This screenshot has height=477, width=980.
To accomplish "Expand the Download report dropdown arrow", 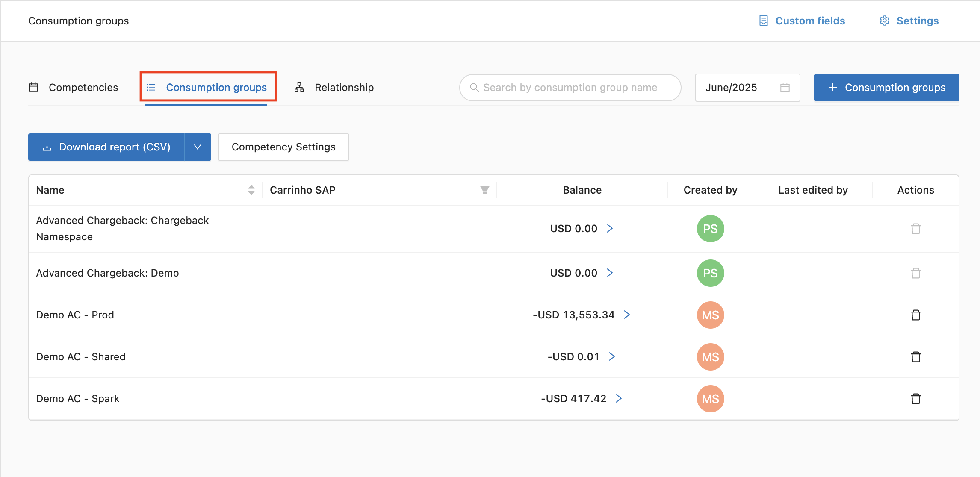I will coord(198,147).
